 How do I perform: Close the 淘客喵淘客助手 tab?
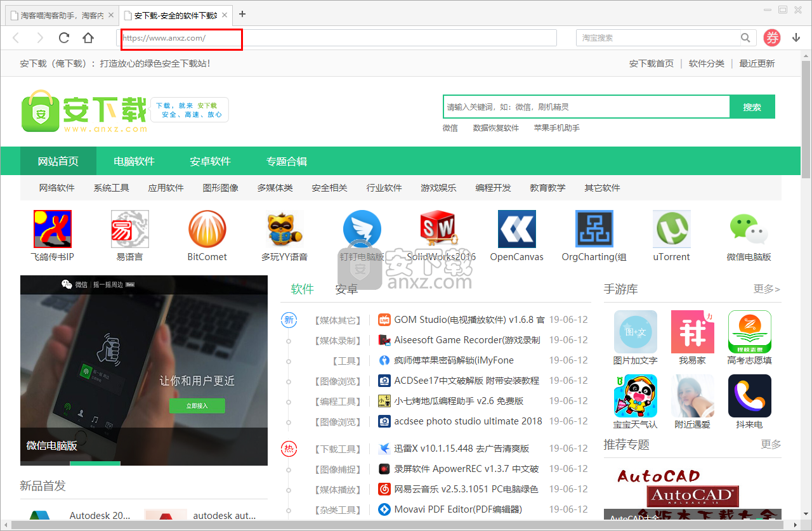click(x=111, y=15)
